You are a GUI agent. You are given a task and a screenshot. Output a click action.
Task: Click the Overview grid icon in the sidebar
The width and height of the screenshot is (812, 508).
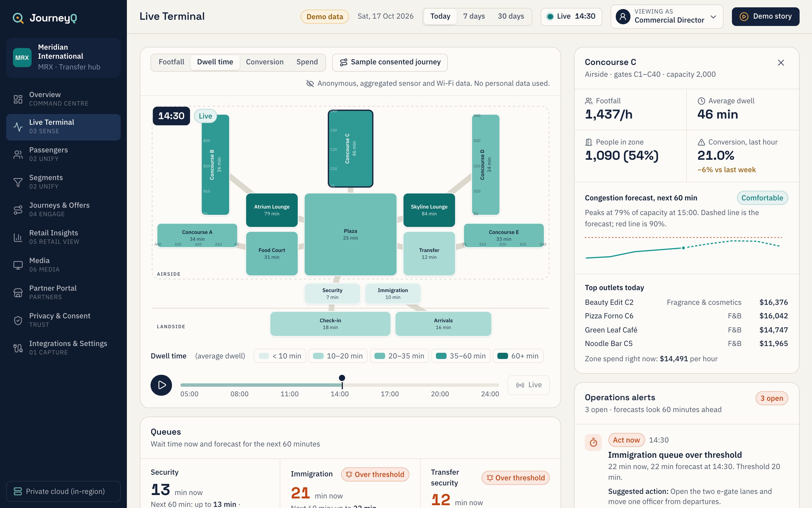[x=18, y=99]
